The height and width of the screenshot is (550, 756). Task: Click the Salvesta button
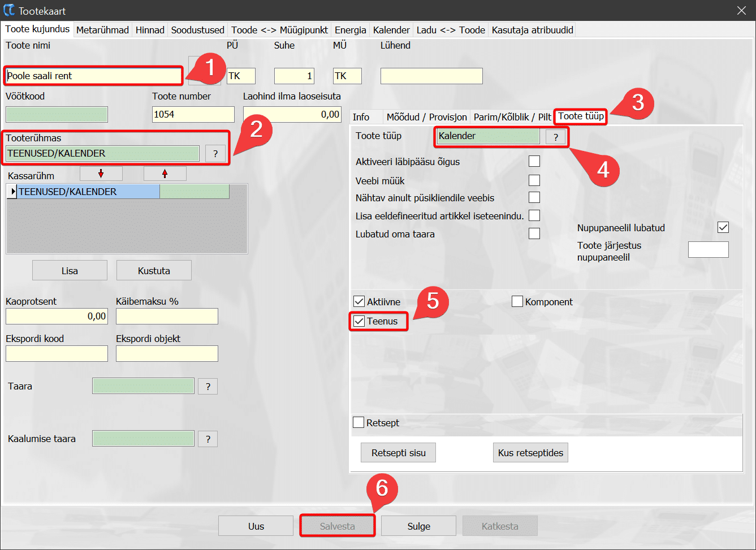pyautogui.click(x=337, y=526)
